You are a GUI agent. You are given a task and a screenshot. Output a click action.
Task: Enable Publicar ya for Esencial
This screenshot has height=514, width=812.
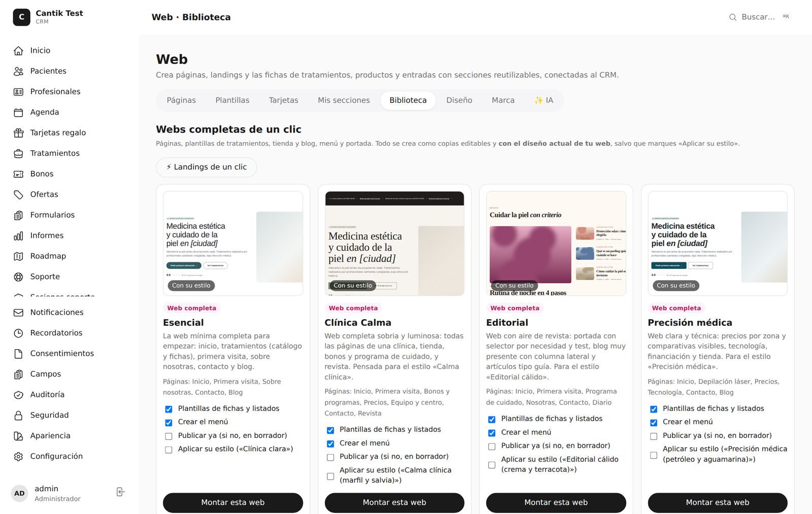168,436
